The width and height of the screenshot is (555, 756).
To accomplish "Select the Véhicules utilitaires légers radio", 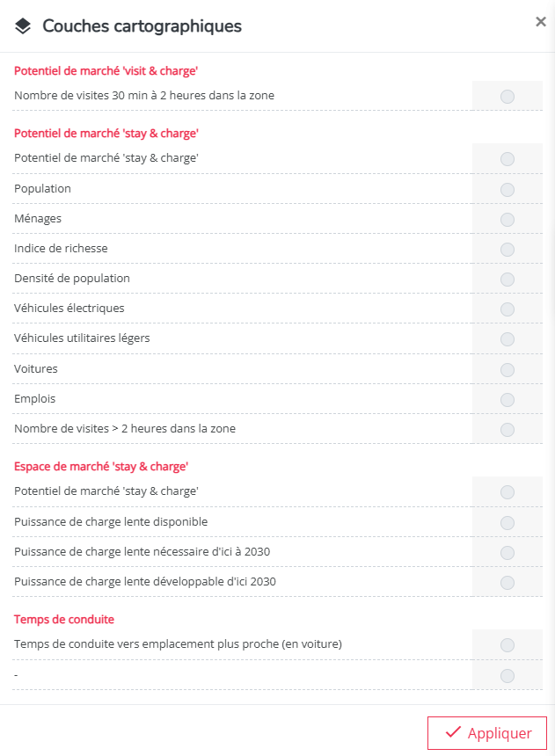I will click(x=508, y=339).
